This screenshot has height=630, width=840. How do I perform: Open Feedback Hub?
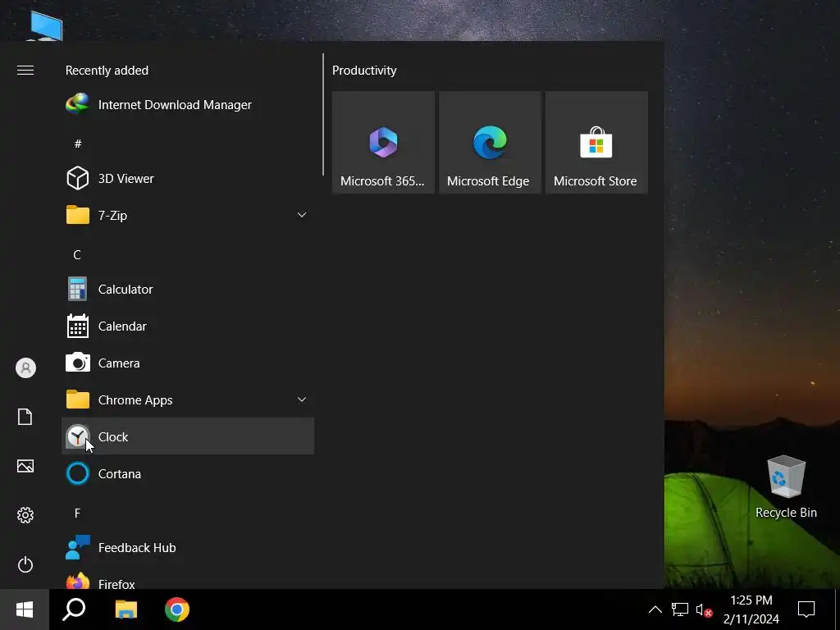click(188, 548)
